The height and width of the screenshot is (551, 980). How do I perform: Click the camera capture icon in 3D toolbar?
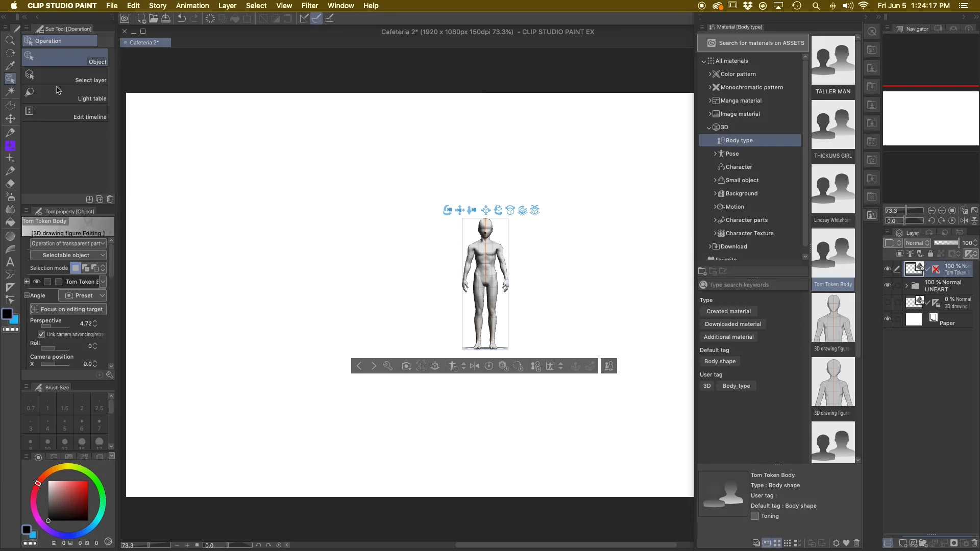406,366
